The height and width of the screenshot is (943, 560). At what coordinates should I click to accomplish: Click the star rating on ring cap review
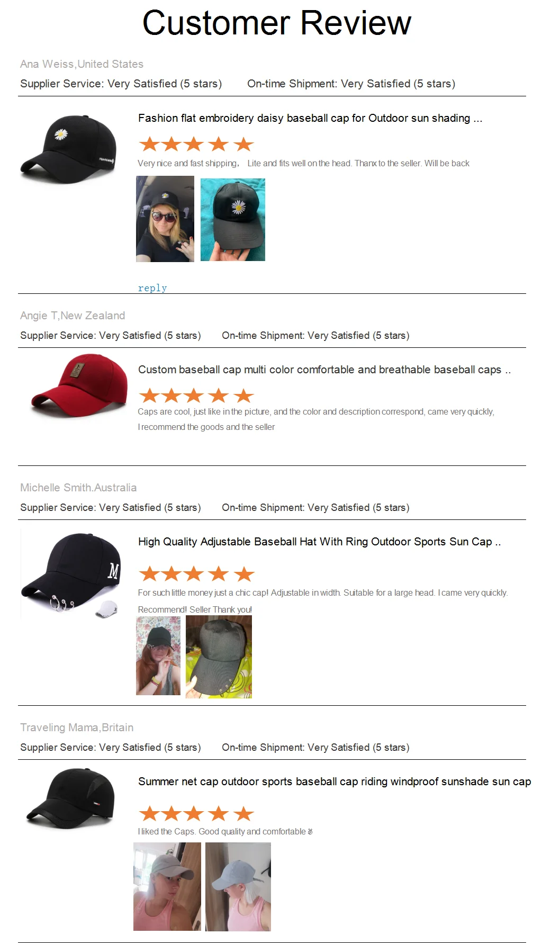point(196,574)
